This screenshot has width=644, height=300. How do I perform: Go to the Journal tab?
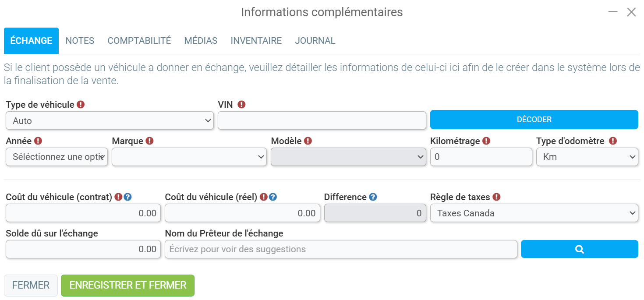tap(315, 41)
